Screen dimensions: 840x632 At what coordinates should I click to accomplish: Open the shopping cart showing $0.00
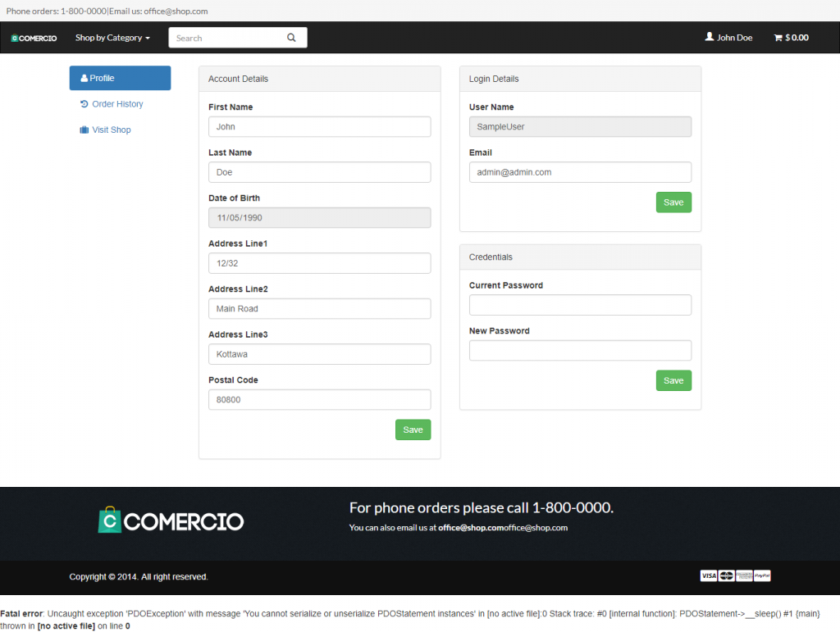click(x=791, y=38)
